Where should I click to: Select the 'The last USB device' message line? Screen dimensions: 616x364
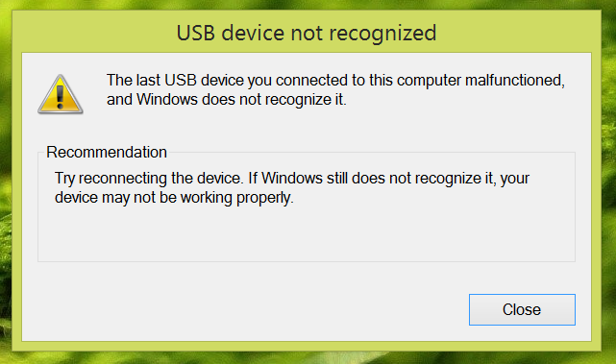tap(335, 81)
